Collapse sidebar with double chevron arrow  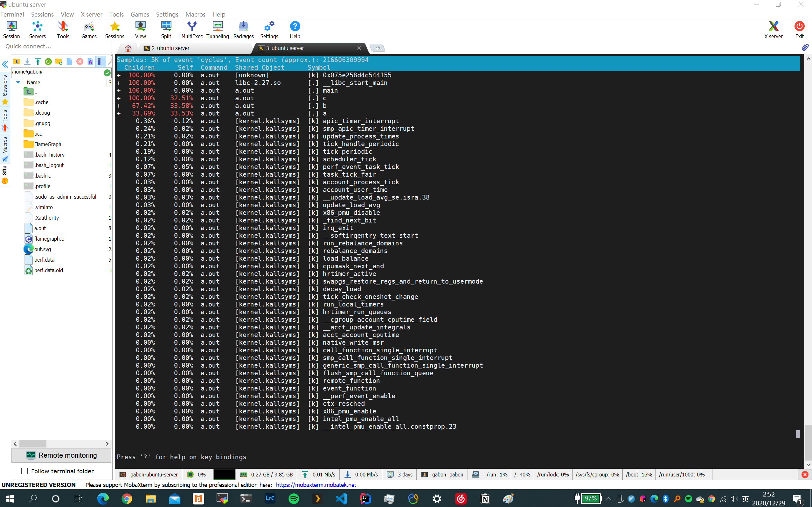click(x=5, y=64)
